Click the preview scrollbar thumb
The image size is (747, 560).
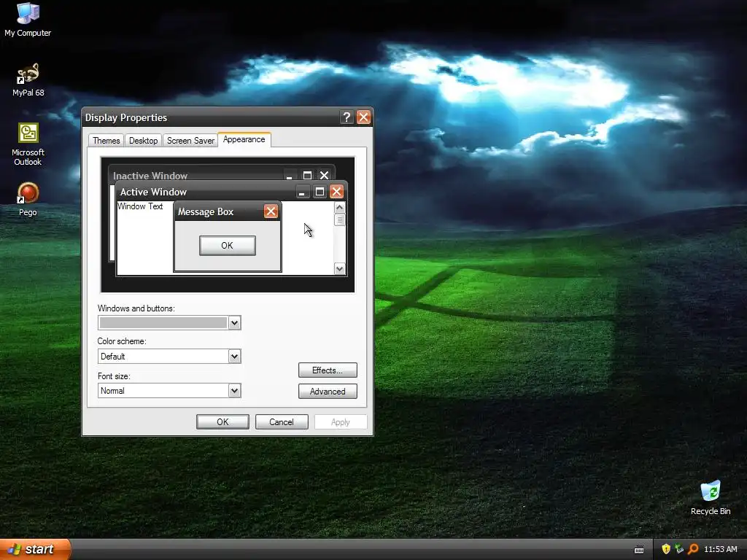[x=339, y=219]
